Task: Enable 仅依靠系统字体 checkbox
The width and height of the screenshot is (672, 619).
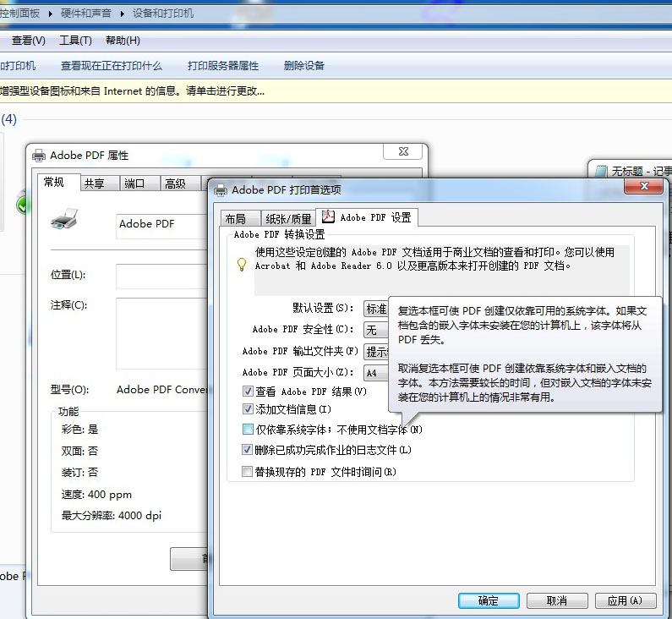Action: 248,429
